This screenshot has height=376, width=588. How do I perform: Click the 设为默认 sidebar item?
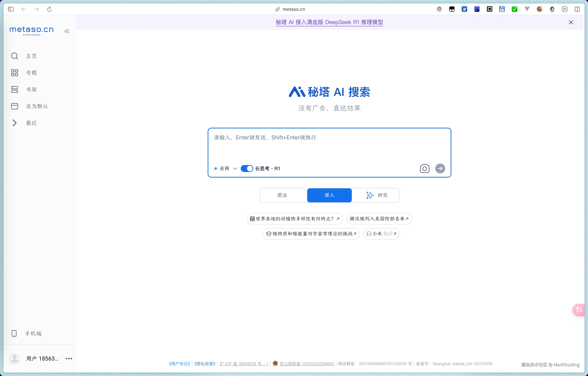[x=37, y=106]
